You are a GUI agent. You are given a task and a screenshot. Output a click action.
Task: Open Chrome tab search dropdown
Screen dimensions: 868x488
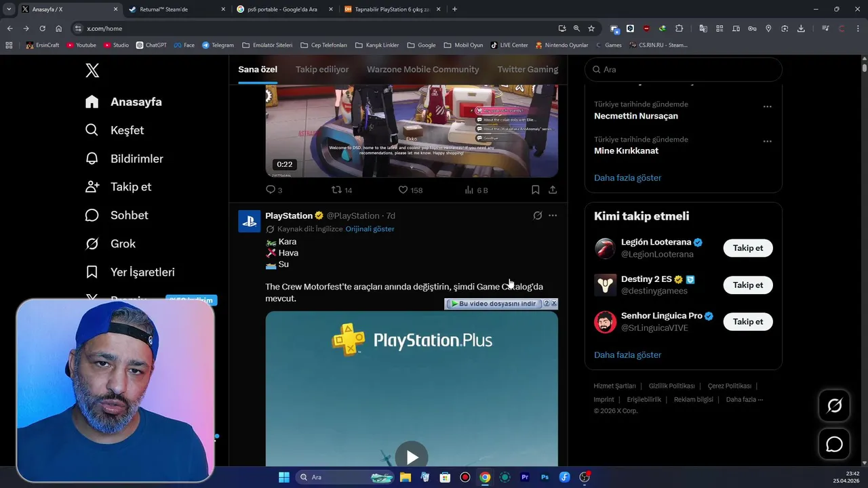9,9
